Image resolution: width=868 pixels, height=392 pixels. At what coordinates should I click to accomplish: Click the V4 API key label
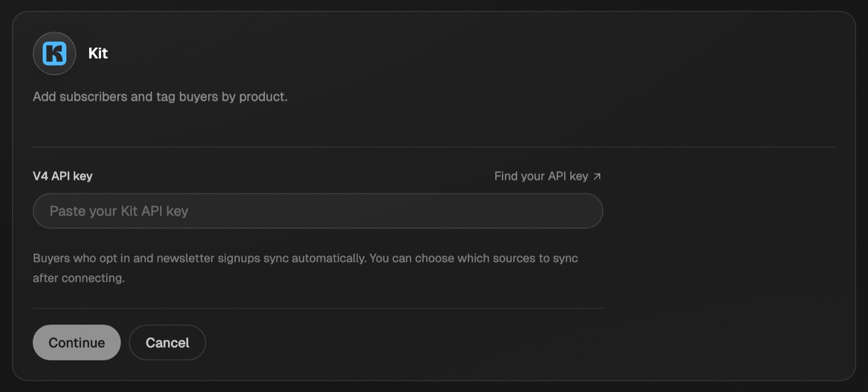click(63, 176)
